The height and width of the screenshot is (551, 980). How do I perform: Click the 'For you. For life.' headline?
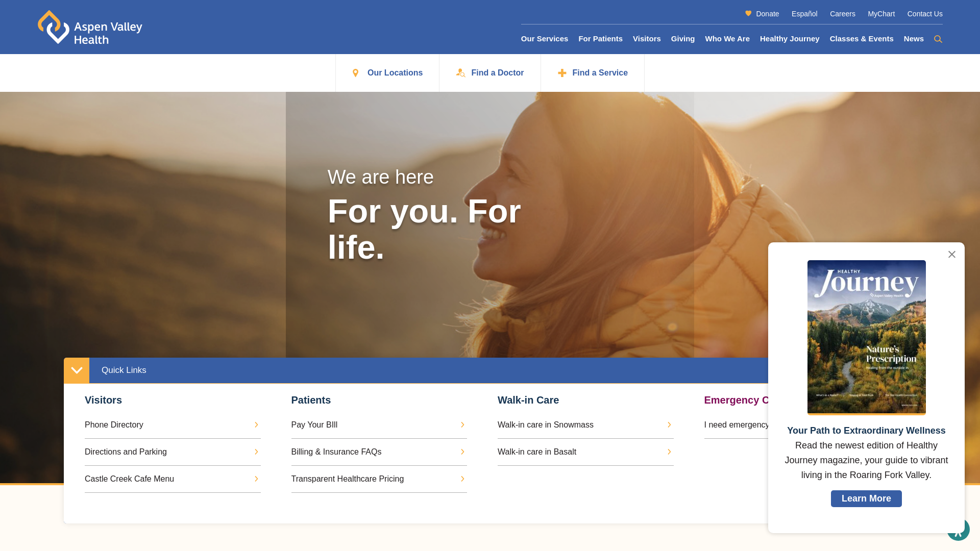(424, 230)
